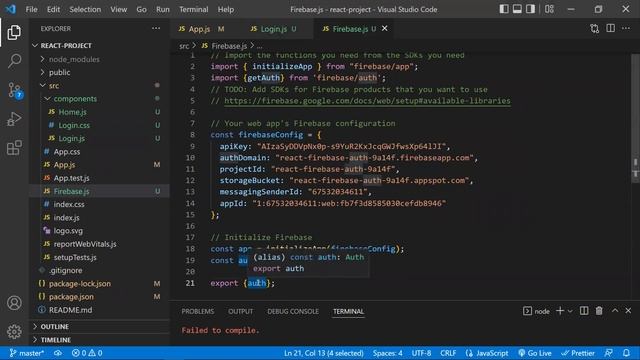Toggle the secondary side bar layout icon
This screenshot has height=360, width=640.
point(530,9)
